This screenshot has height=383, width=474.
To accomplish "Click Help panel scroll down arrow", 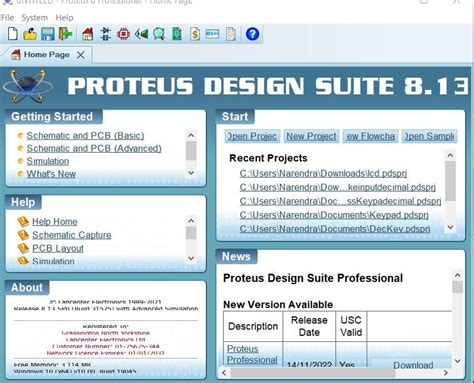I will 191,258.
